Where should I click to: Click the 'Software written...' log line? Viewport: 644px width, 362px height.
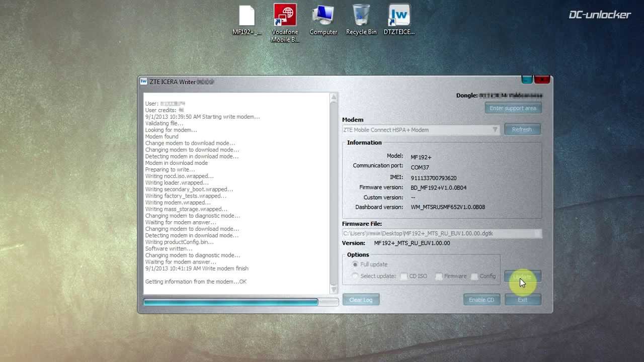click(x=169, y=249)
